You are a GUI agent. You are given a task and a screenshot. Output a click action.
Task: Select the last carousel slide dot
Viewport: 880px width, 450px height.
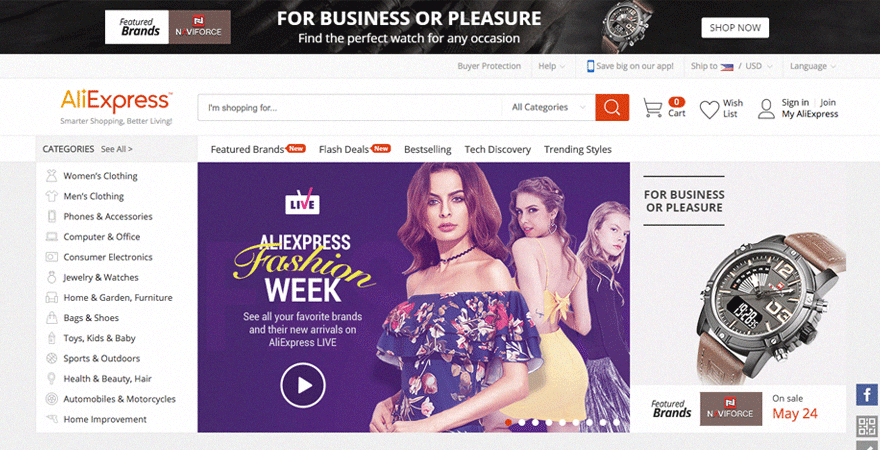point(616,422)
